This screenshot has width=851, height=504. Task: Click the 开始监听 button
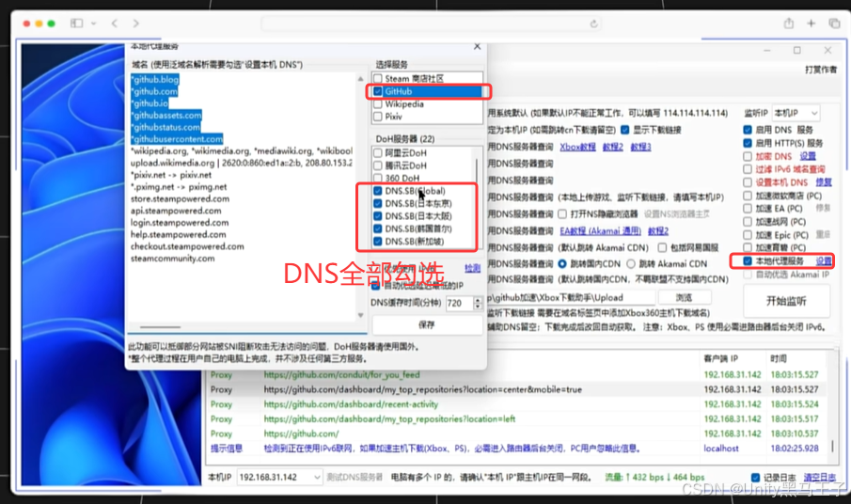tap(786, 301)
